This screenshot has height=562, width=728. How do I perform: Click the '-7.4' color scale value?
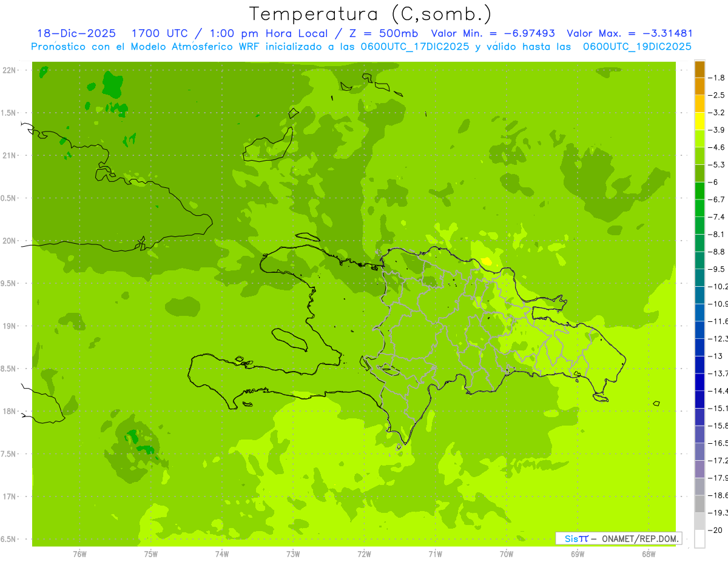click(x=717, y=216)
